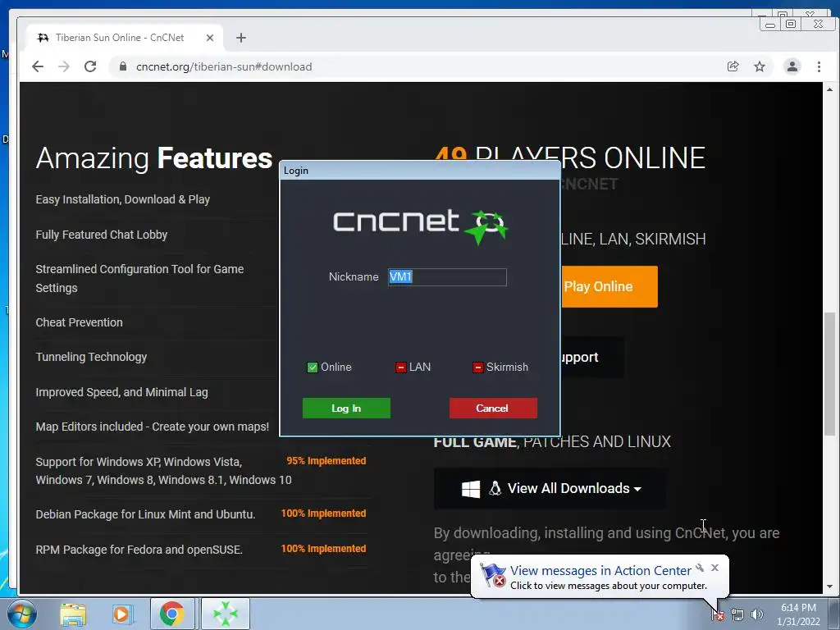Click the share page icon in the address bar
Image resolution: width=840 pixels, height=630 pixels.
[x=733, y=66]
